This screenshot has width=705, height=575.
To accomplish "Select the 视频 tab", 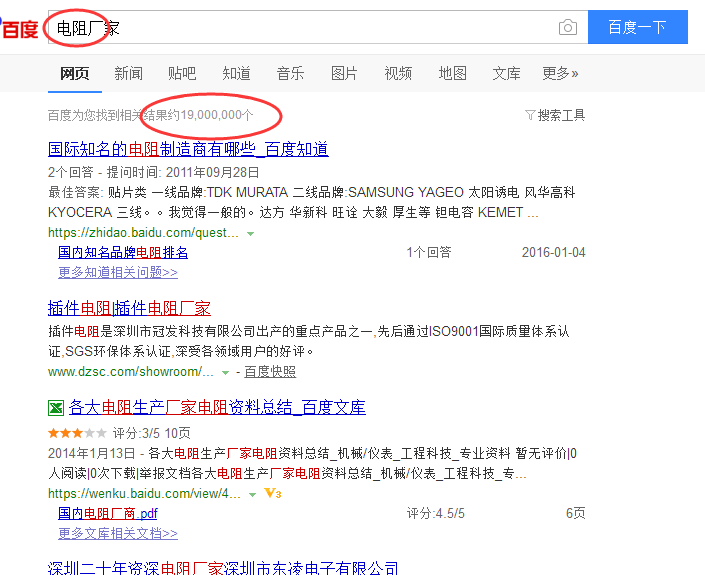I will tap(398, 73).
